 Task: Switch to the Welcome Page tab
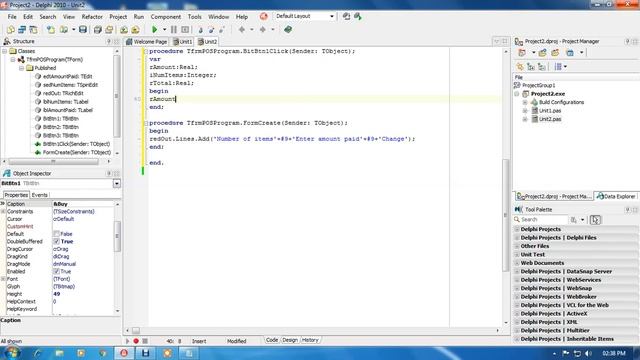coord(147,42)
